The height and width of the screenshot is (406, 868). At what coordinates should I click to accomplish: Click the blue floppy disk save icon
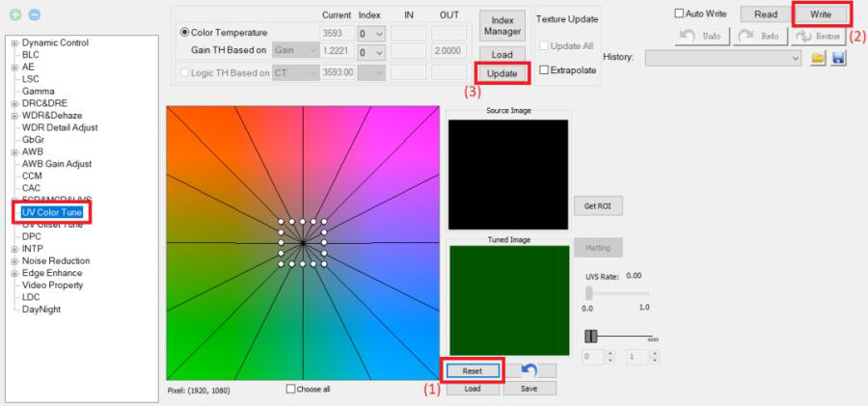tap(839, 57)
